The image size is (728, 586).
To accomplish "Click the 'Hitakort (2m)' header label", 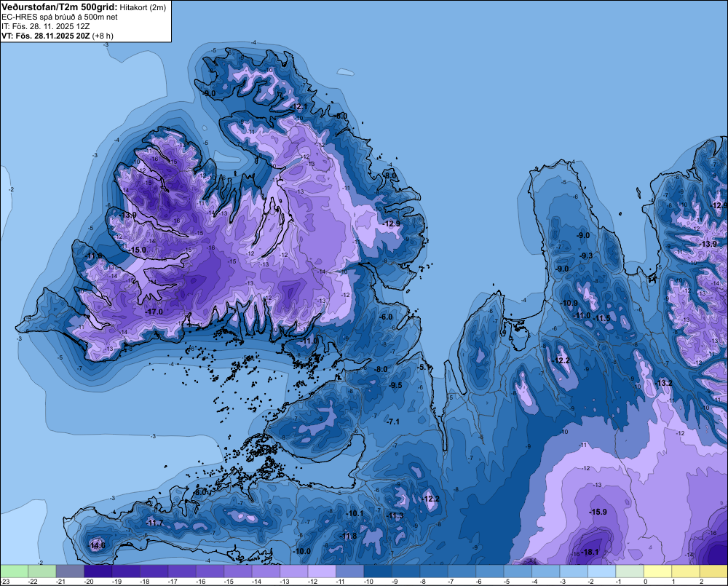I will 143,7.
